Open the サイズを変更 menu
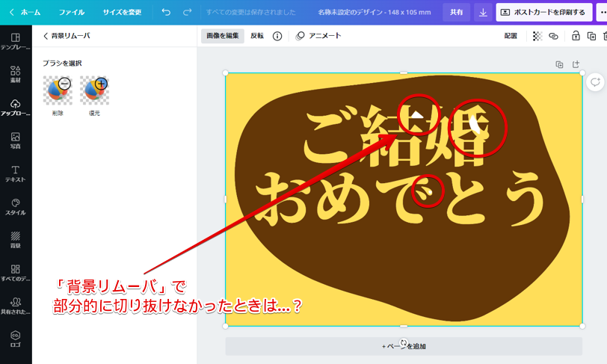The image size is (607, 364). point(122,12)
